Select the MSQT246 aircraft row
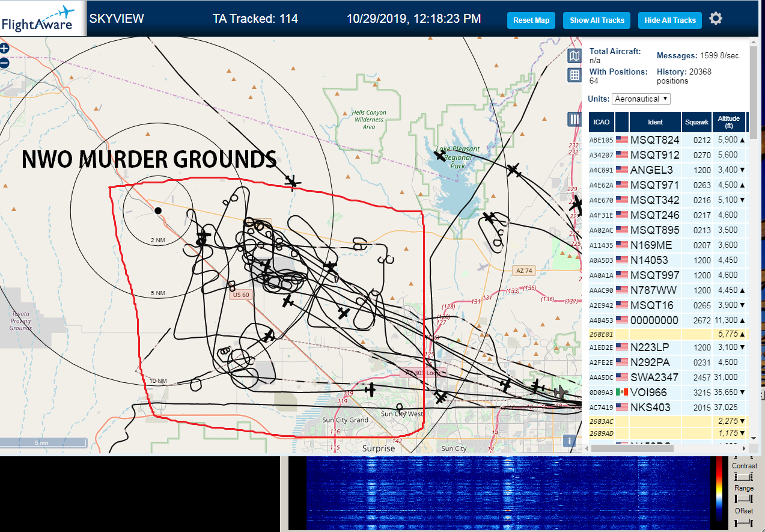 pyautogui.click(x=668, y=215)
